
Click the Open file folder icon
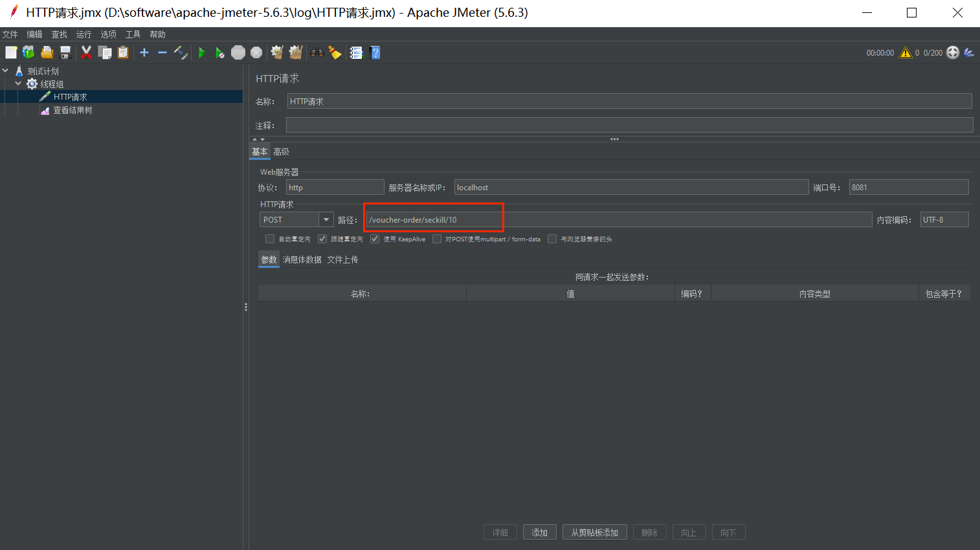tap(47, 52)
